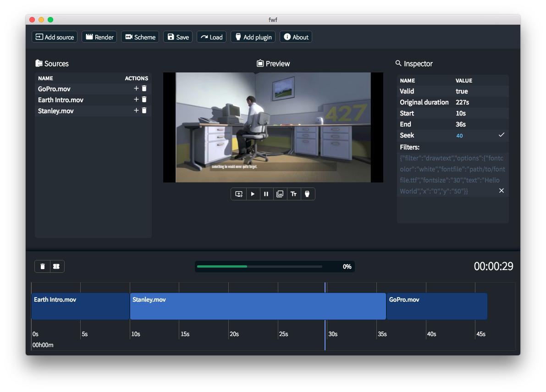Screen dimensions: 546x392
Task: Click the text overlay (Tt) icon
Action: (293, 194)
